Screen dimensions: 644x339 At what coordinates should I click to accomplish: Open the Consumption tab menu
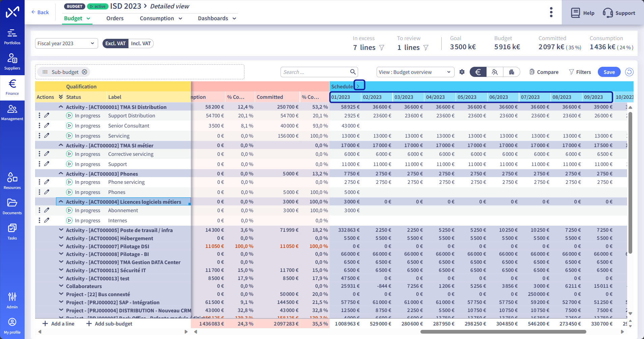point(161,18)
